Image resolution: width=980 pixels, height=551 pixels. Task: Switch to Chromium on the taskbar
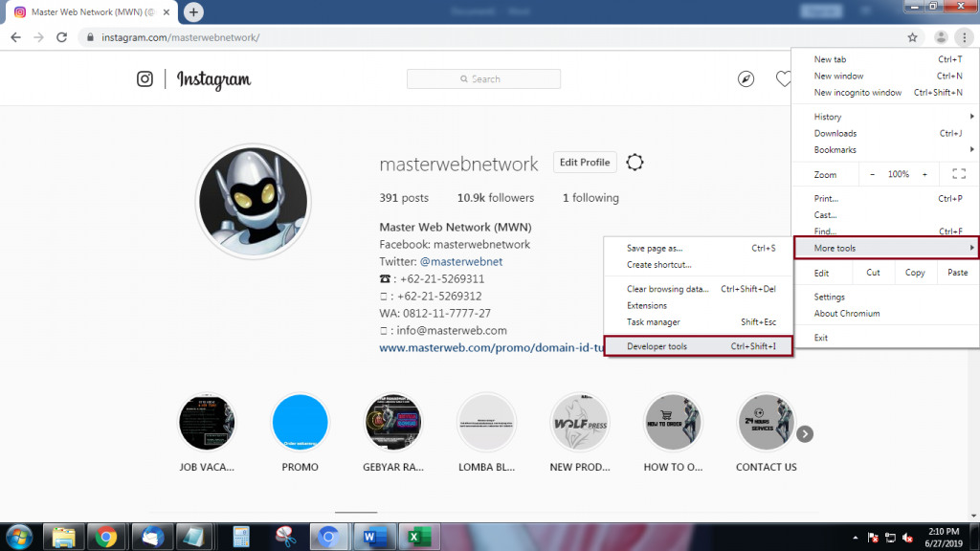pyautogui.click(x=329, y=537)
